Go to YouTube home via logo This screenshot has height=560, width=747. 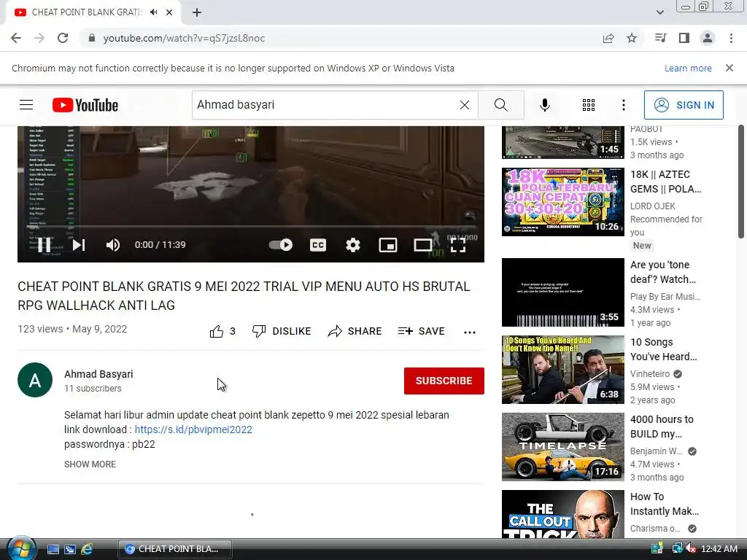[85, 105]
